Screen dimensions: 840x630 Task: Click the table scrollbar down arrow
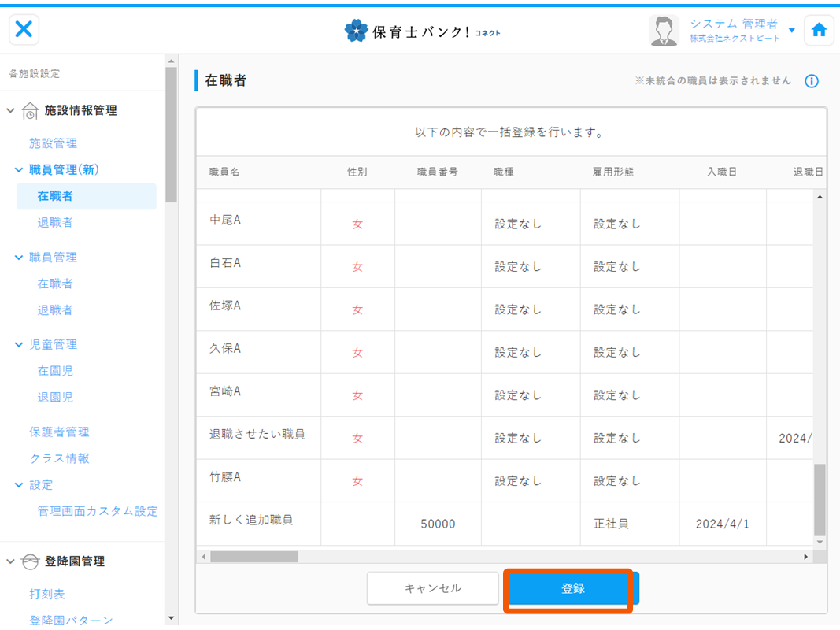(820, 542)
